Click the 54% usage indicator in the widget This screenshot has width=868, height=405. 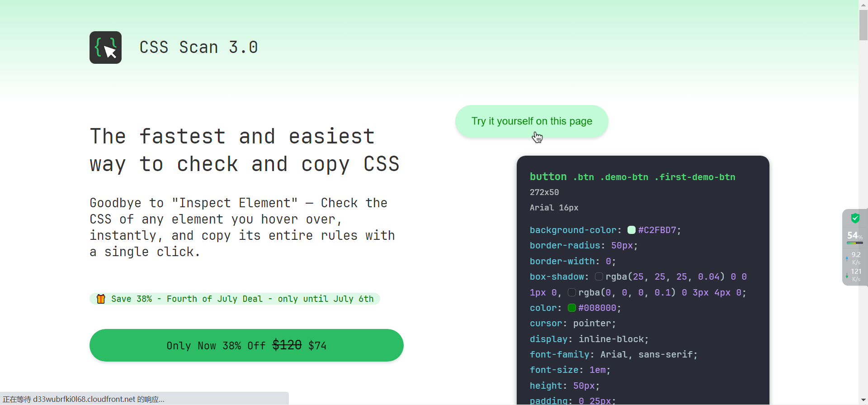[x=854, y=236]
